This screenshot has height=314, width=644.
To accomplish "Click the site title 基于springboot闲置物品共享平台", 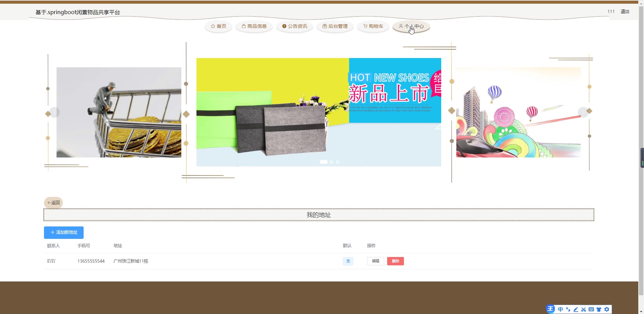I will [78, 12].
